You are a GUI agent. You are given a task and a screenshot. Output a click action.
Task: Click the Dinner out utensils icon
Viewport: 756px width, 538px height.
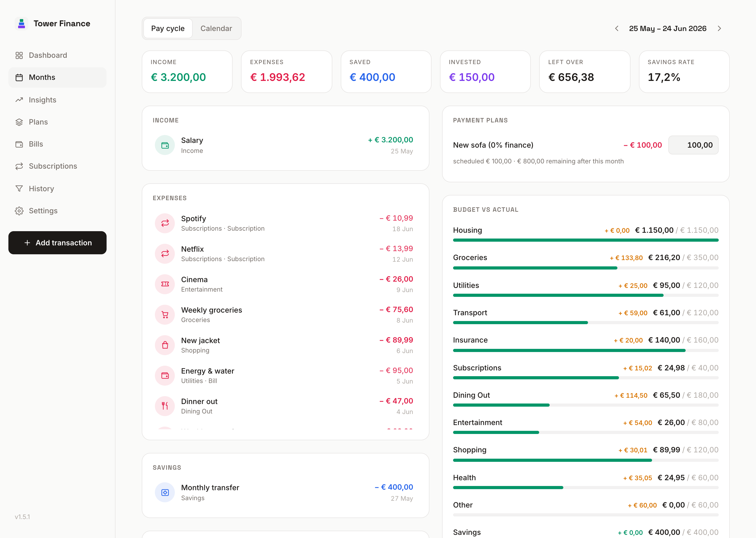click(165, 406)
